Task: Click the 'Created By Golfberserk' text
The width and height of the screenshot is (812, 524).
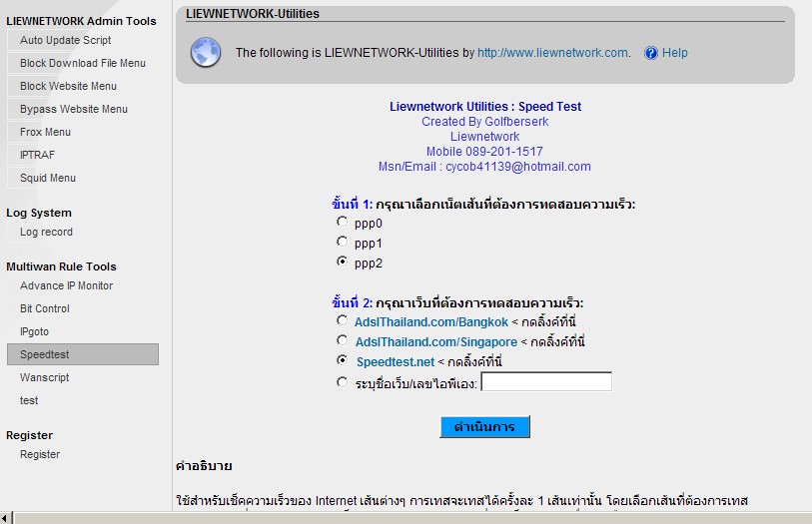Action: (484, 122)
